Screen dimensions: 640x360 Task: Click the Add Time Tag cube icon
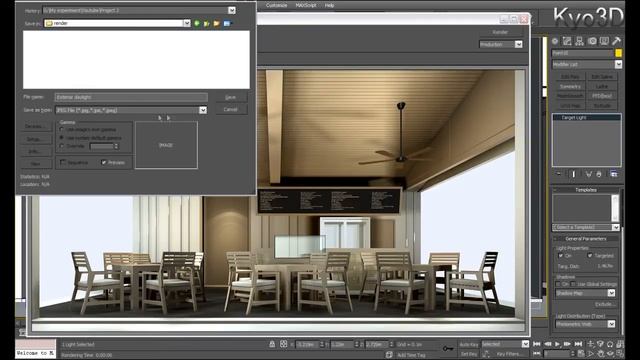(x=389, y=355)
